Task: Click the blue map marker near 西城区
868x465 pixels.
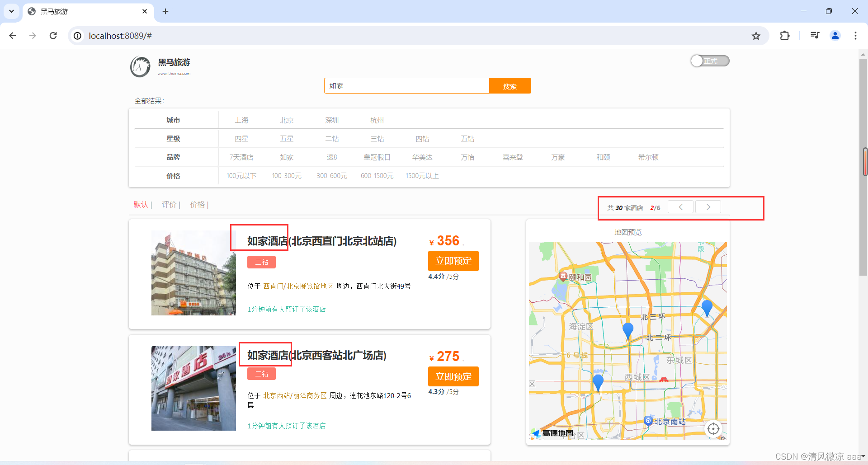Action: pyautogui.click(x=598, y=382)
